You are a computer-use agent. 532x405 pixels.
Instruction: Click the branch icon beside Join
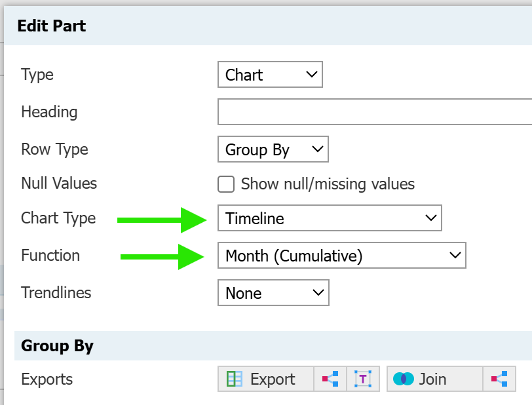click(x=499, y=379)
